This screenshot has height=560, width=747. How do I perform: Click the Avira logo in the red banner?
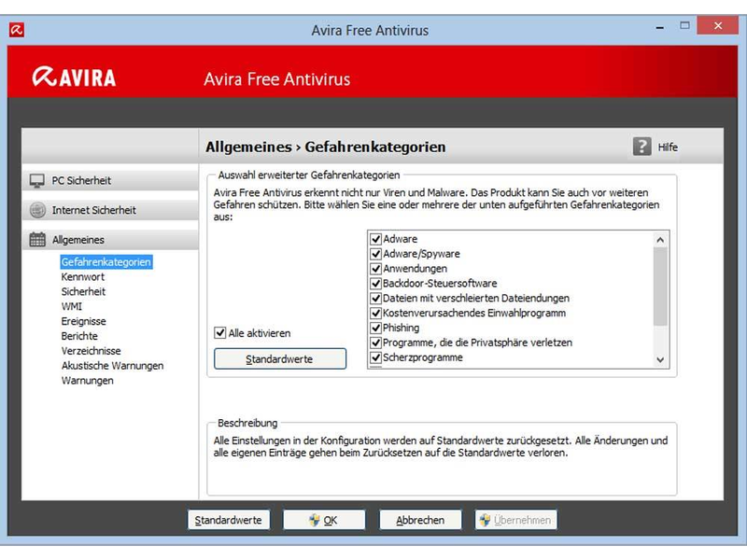pos(74,77)
